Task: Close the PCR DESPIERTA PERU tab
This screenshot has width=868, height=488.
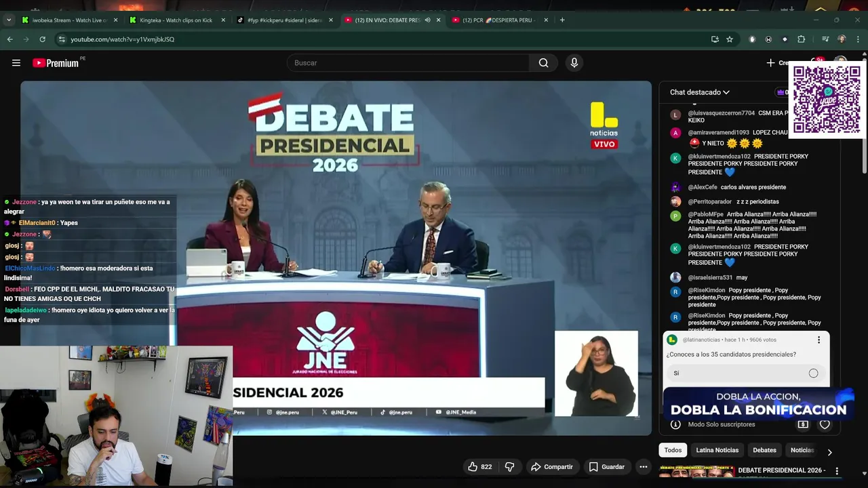Action: [x=546, y=20]
